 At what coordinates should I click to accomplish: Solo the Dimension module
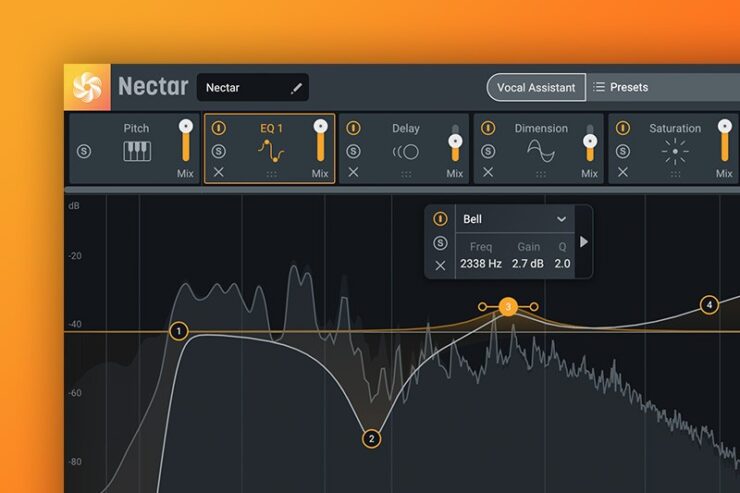click(x=488, y=151)
